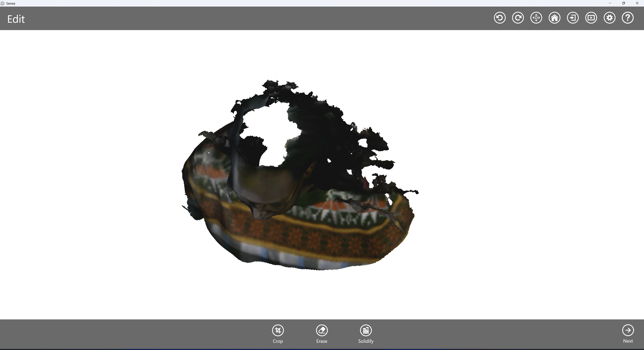Click the Sense app icon in title bar

3,3
